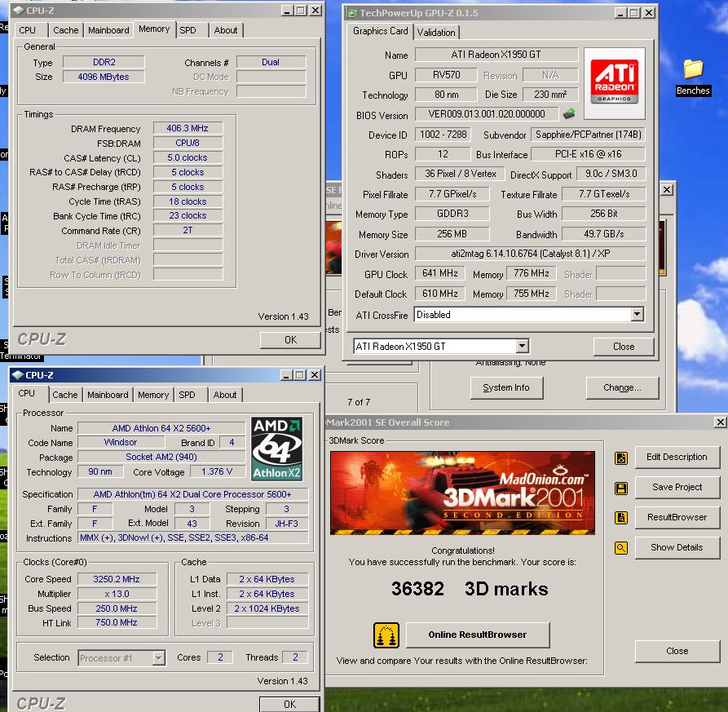Click the GPU Clock 641 MHz value

point(439,273)
